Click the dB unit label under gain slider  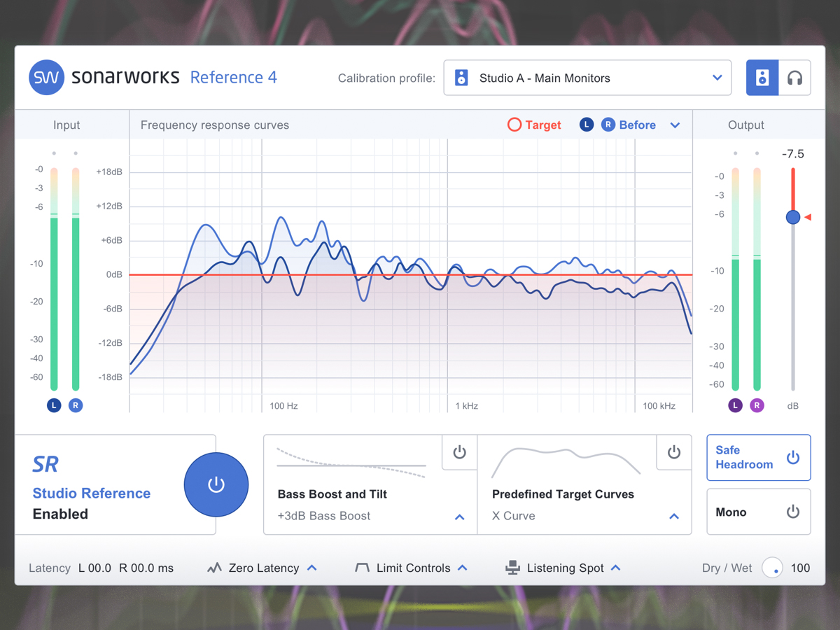coord(793,405)
